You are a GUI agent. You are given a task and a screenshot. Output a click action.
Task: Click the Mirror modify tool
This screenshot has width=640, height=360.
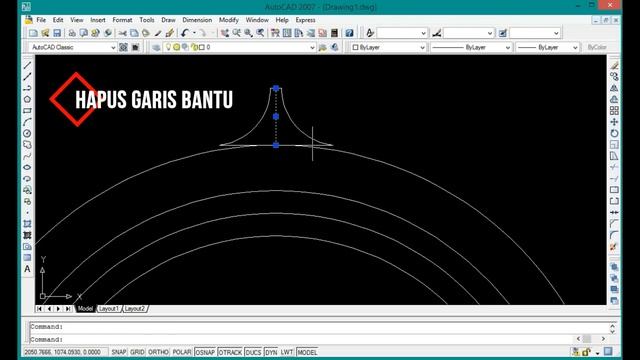[614, 88]
